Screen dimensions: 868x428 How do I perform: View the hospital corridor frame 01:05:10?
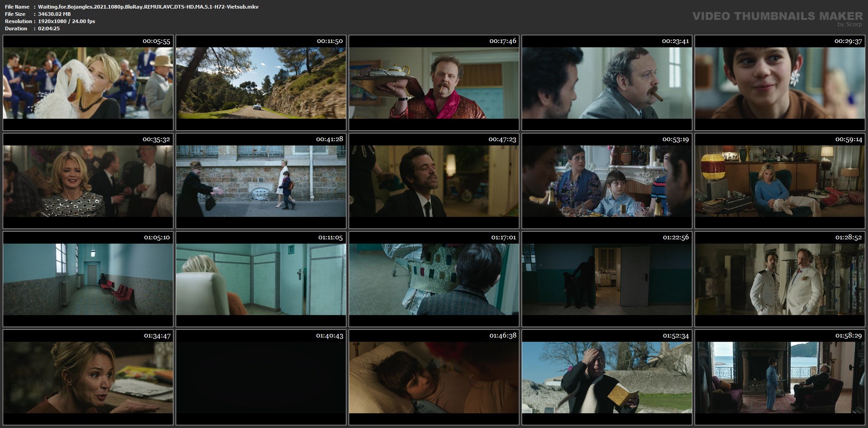[x=88, y=279]
